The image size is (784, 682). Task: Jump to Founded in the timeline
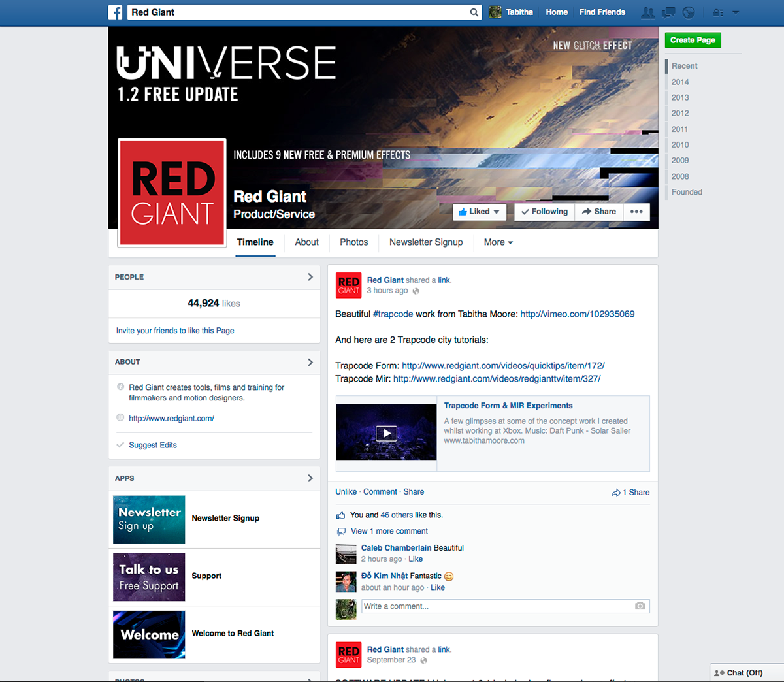click(687, 192)
